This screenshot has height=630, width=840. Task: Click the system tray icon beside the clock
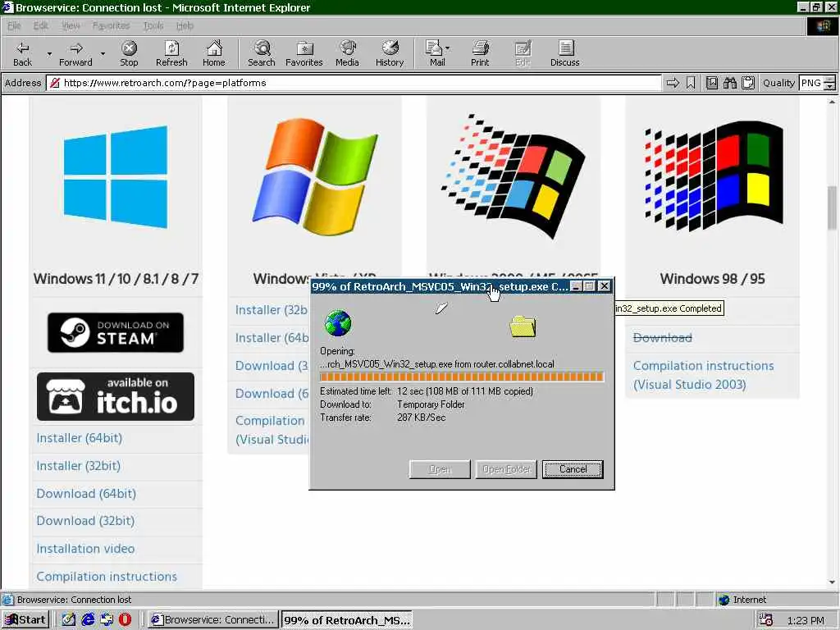[x=766, y=620]
